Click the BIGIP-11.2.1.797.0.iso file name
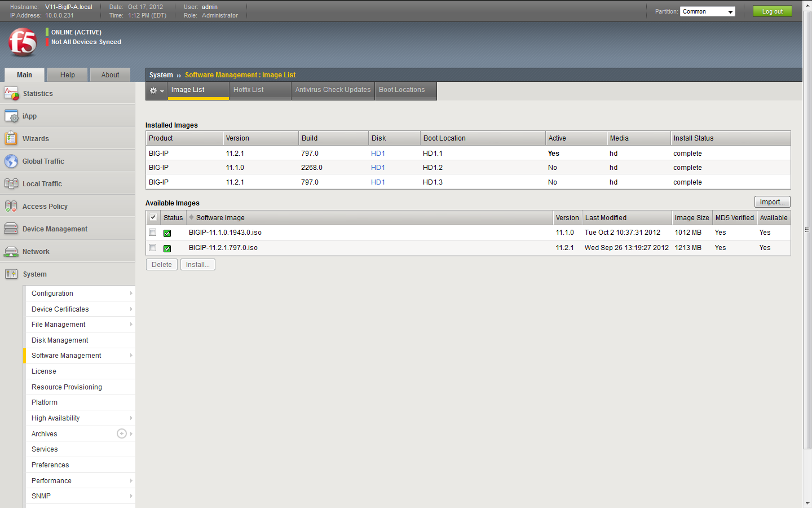 pyautogui.click(x=223, y=248)
